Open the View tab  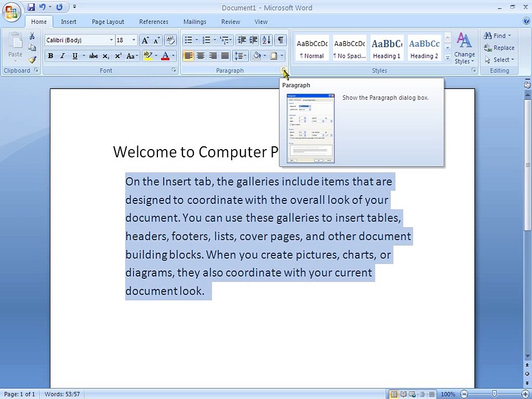[261, 22]
